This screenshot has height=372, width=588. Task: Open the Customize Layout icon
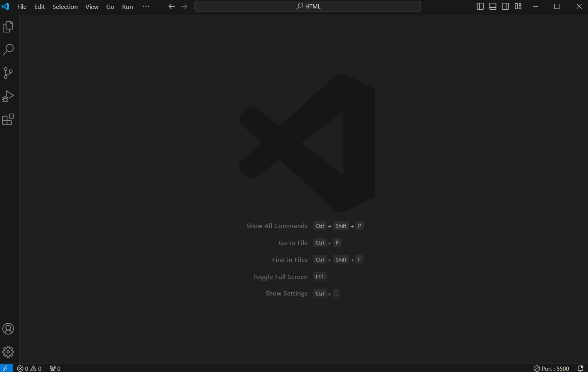pos(518,6)
